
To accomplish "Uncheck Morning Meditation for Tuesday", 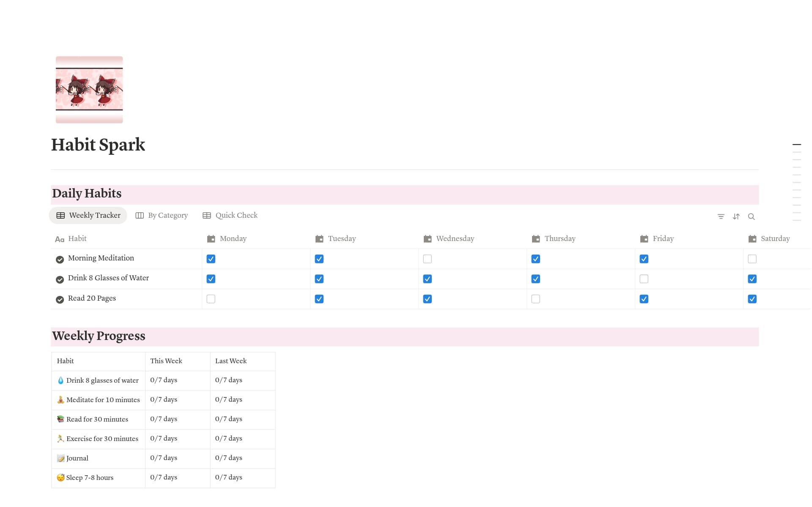I will pyautogui.click(x=319, y=258).
